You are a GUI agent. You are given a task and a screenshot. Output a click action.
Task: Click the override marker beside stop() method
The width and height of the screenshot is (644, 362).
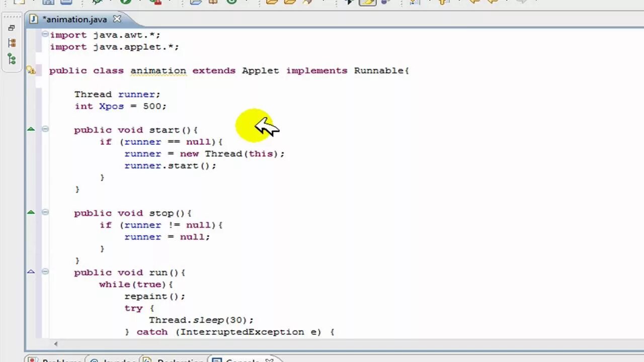[31, 212]
